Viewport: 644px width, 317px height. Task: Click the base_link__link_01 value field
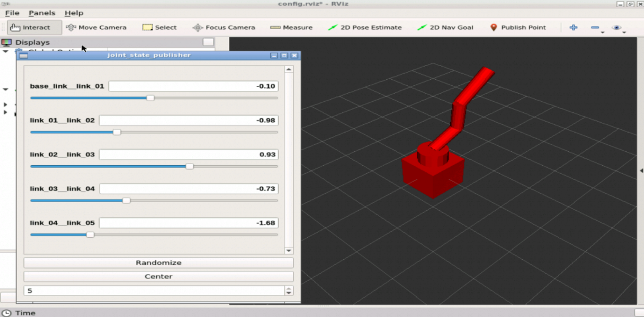point(193,86)
